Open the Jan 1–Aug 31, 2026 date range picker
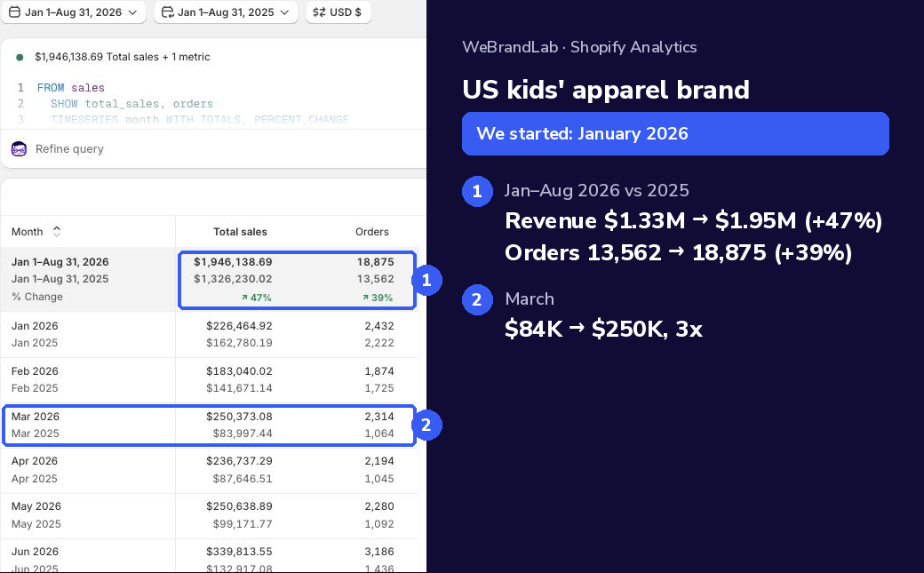Image resolution: width=924 pixels, height=573 pixels. pos(74,12)
